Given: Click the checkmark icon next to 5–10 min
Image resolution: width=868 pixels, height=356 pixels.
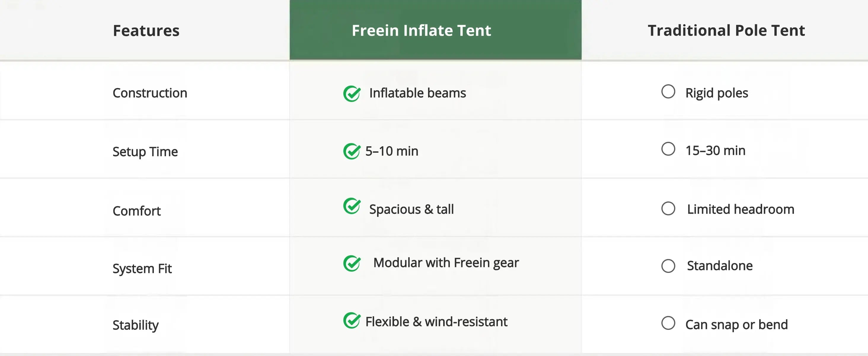Looking at the screenshot, I should coord(352,151).
